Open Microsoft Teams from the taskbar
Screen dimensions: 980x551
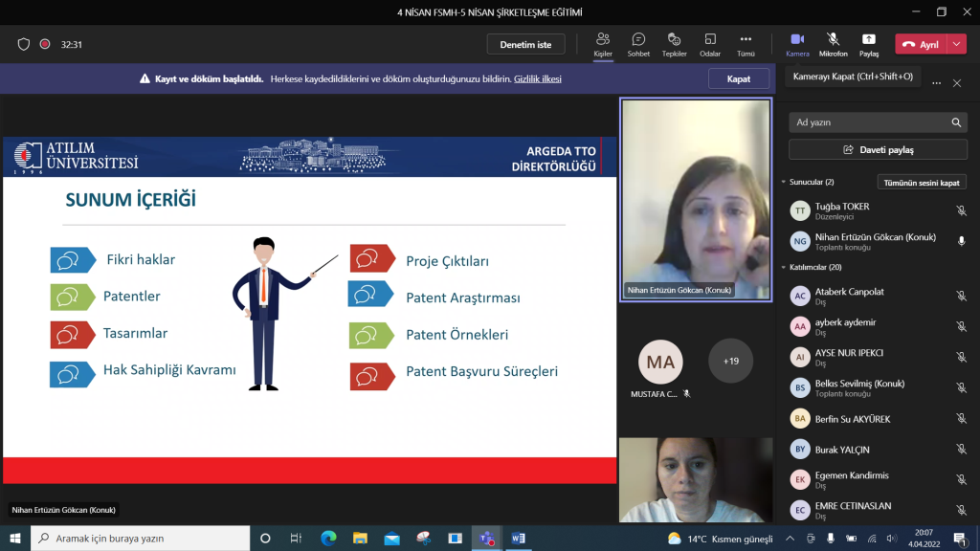point(485,539)
